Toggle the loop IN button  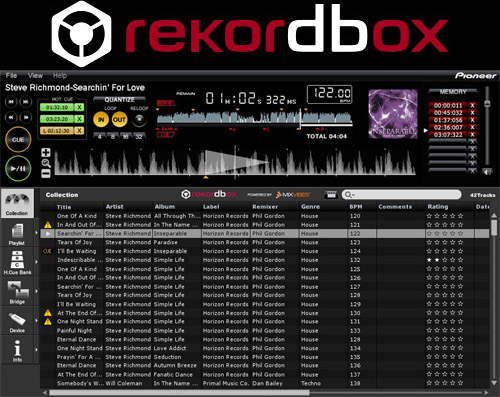pyautogui.click(x=101, y=120)
